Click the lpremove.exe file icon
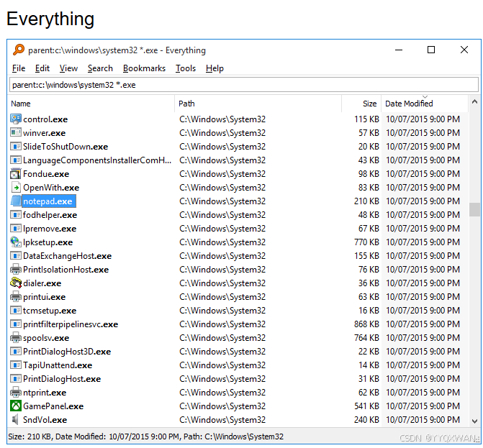This screenshot has height=448, width=483. (16, 228)
